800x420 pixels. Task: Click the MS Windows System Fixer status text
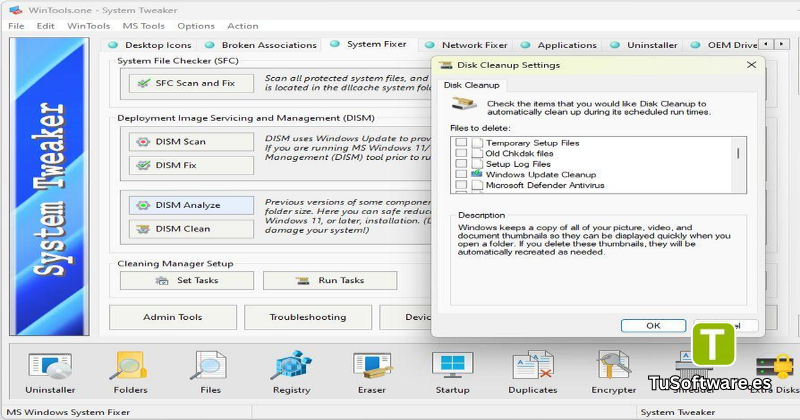point(68,412)
